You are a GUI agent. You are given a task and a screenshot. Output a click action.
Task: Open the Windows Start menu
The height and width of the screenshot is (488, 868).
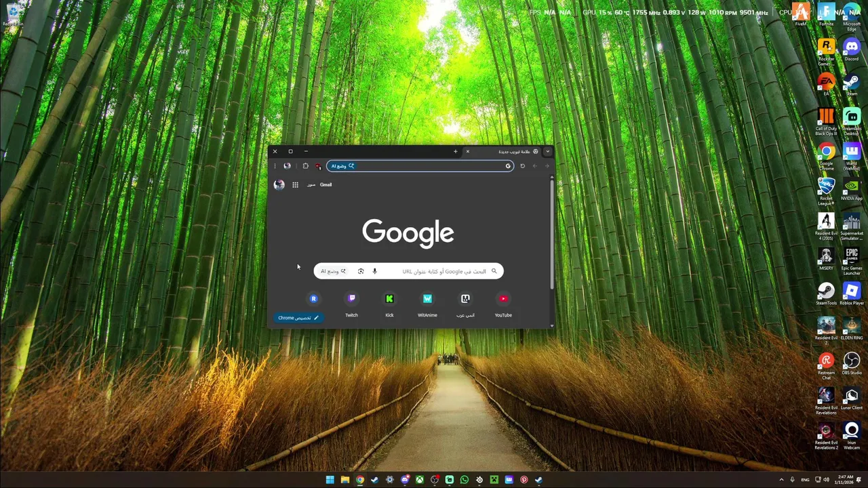(330, 480)
